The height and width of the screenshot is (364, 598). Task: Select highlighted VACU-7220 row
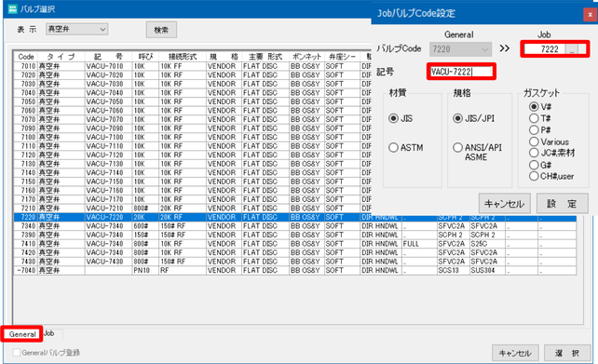tap(295, 217)
